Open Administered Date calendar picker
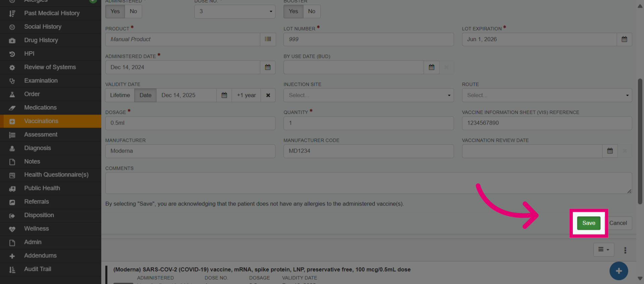This screenshot has height=284, width=644. [x=268, y=67]
